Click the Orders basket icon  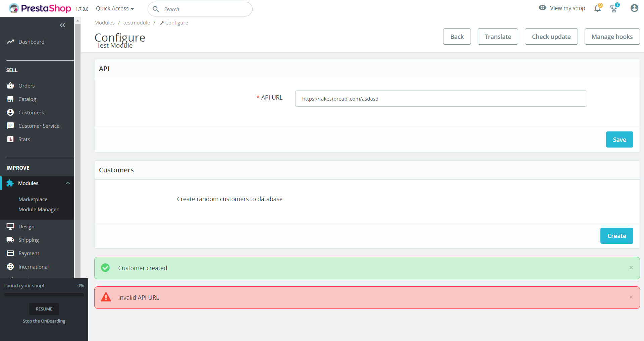point(10,86)
